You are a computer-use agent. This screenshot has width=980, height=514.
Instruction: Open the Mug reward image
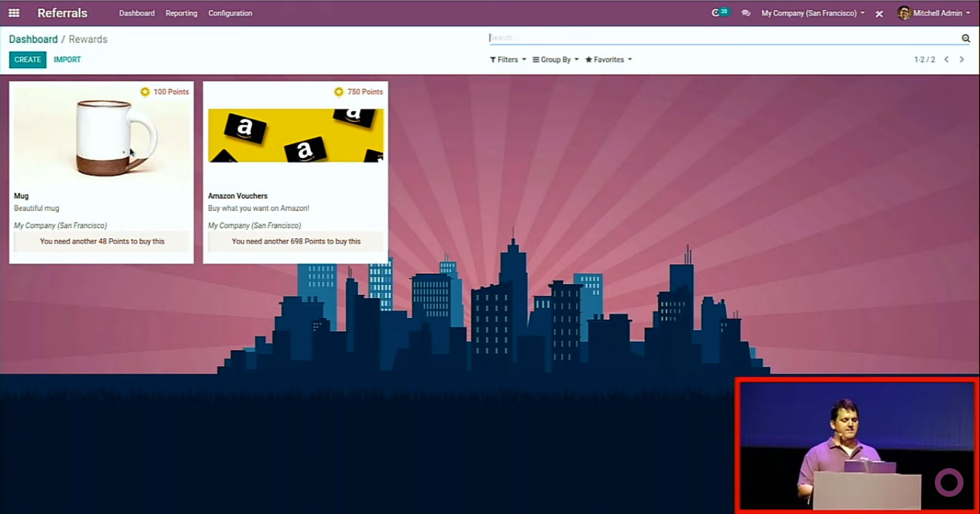tap(102, 135)
